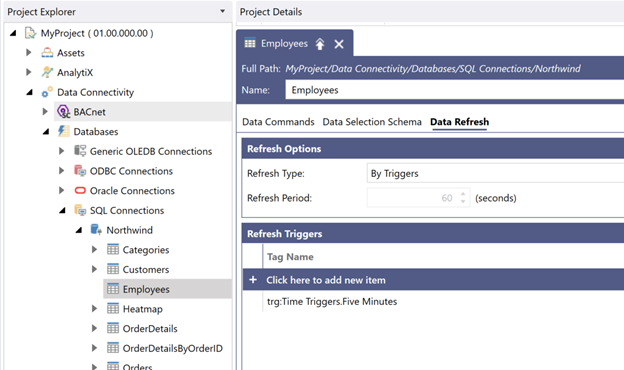Click the Categories table icon
The image size is (624, 370).
pyautogui.click(x=113, y=249)
